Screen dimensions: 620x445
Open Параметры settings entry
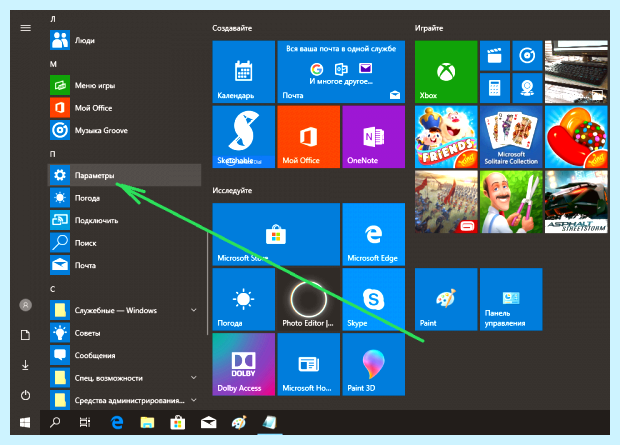tap(124, 175)
